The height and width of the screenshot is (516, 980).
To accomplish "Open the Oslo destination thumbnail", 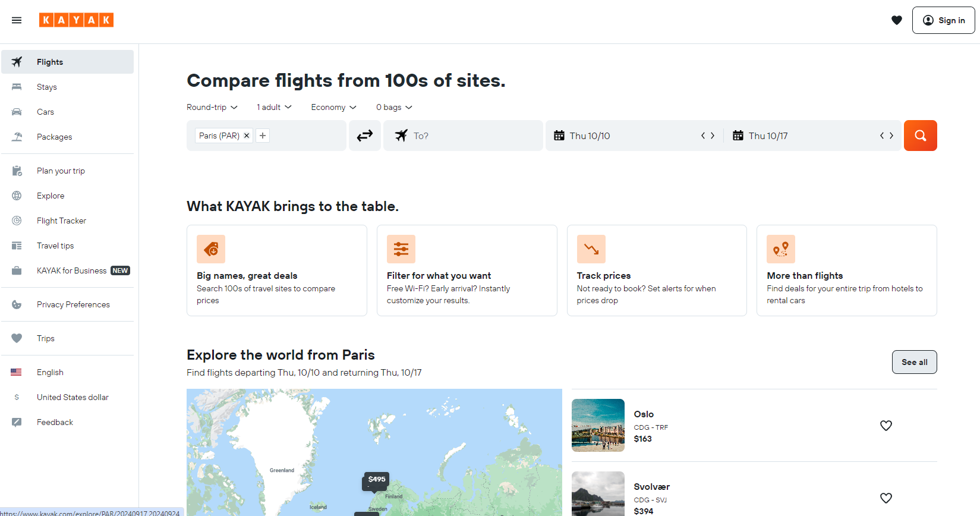I will tap(598, 425).
